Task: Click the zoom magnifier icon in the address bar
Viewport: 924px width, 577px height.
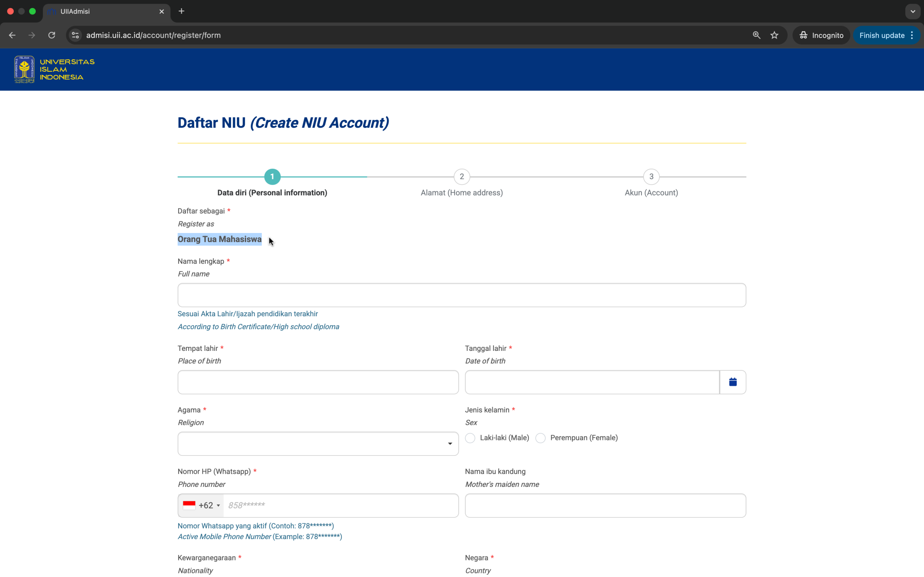Action: [x=756, y=35]
